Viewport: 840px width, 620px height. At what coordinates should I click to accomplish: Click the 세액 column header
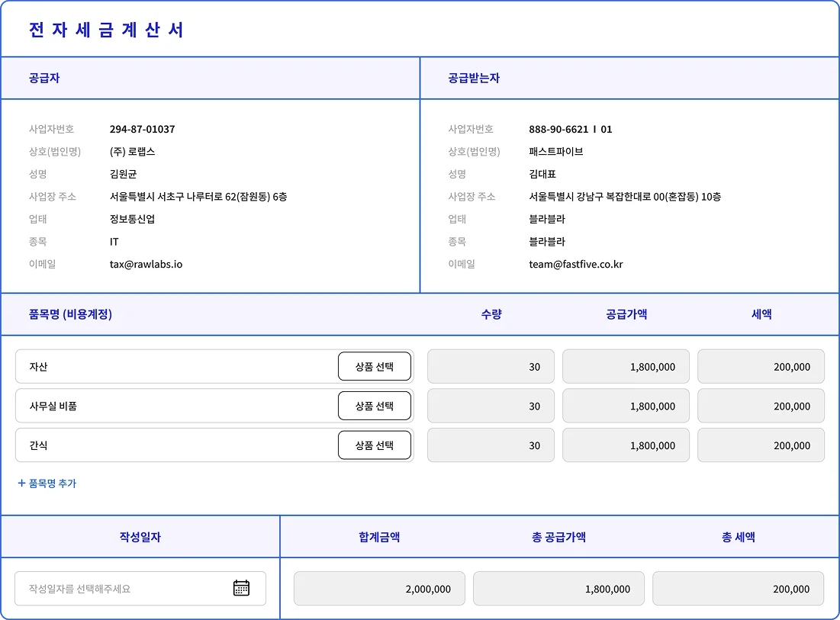761,314
